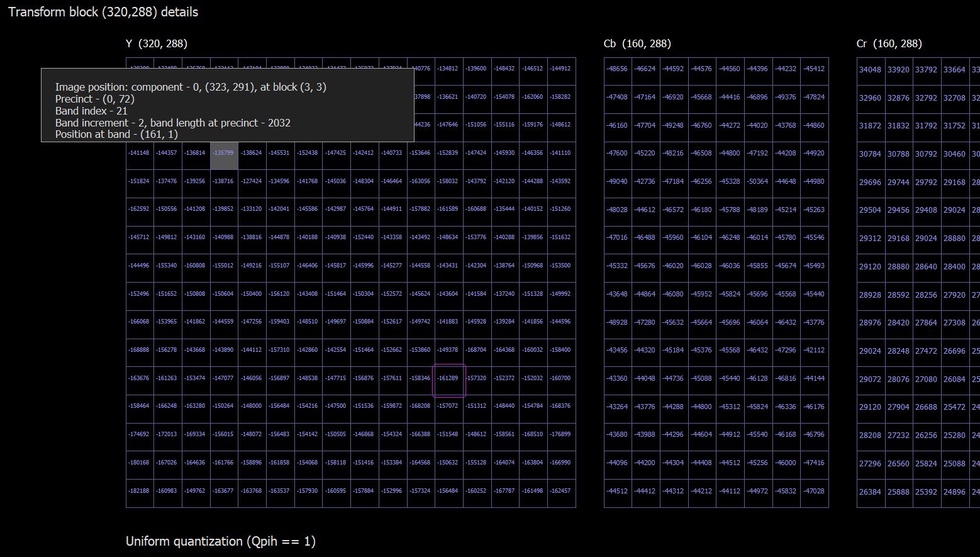Click Cr cell 25472
This screenshot has height=557, width=980.
click(955, 407)
